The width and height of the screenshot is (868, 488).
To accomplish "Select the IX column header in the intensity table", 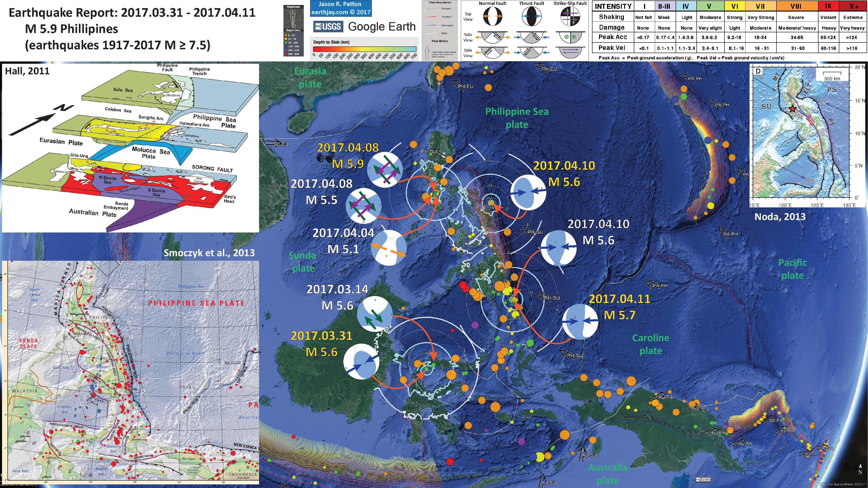I will coord(829,6).
